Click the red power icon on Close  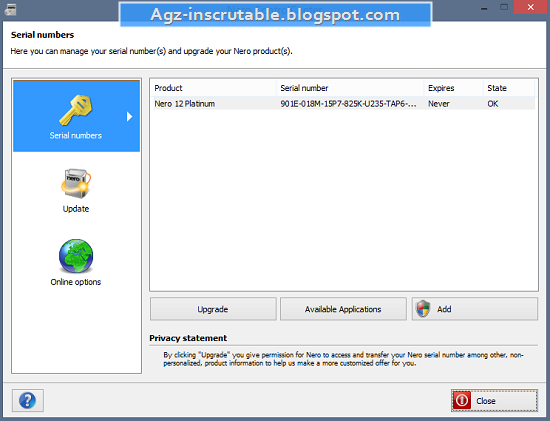pyautogui.click(x=462, y=400)
